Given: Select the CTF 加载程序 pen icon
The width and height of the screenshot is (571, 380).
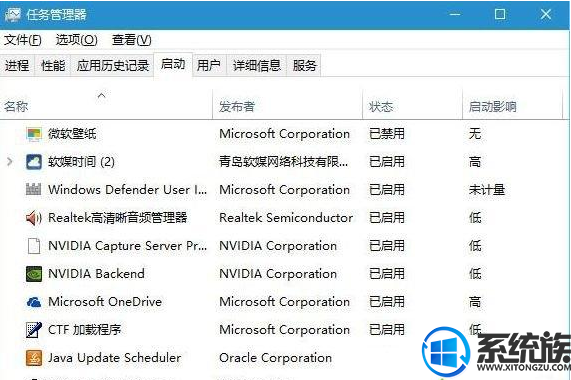Looking at the screenshot, I should (x=34, y=330).
